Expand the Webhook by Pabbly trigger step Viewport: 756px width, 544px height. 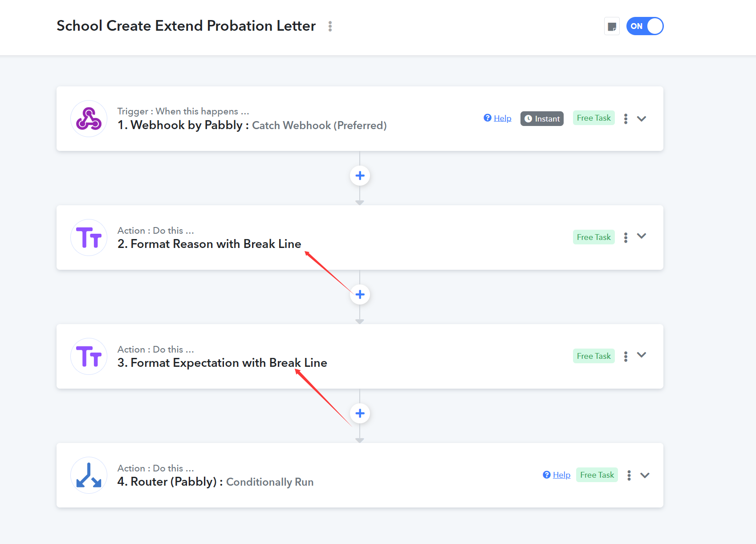641,119
